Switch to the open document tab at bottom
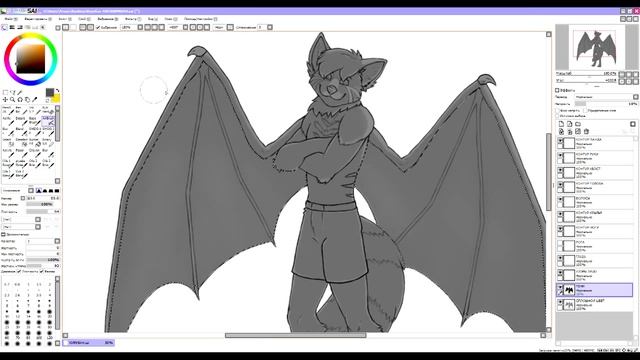Image resolution: width=640 pixels, height=360 pixels. [x=89, y=343]
